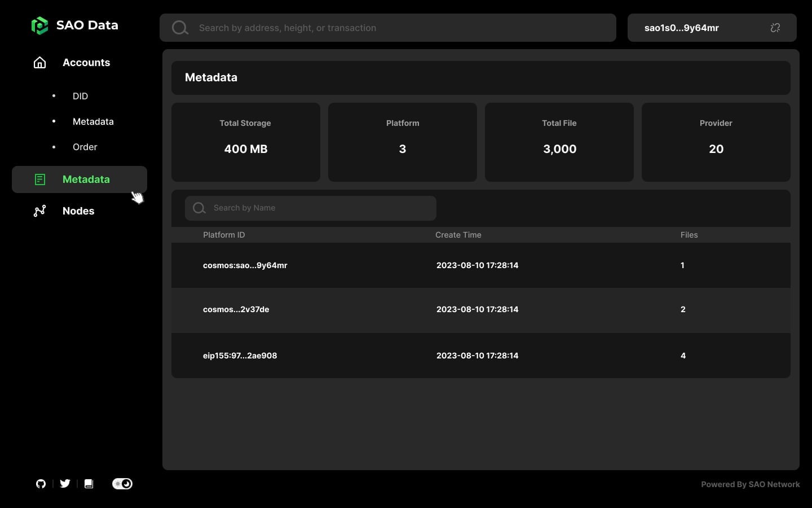Click the magnifier icon in top search bar
Image resolution: width=812 pixels, height=508 pixels.
[x=180, y=28]
